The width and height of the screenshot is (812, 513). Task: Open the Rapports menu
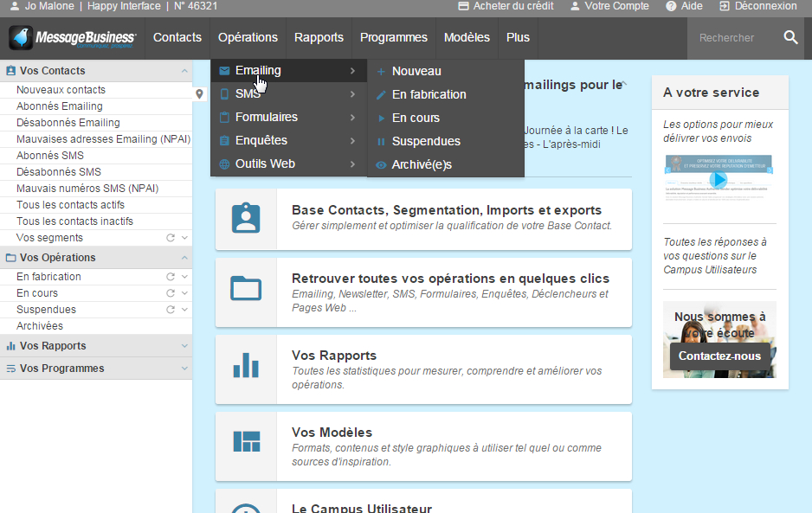point(319,38)
